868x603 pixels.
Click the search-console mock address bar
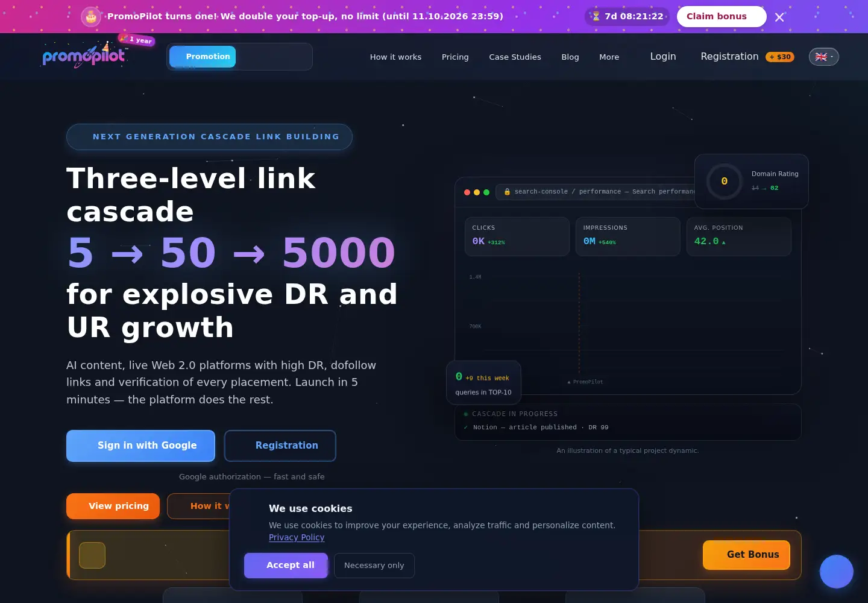pos(597,192)
